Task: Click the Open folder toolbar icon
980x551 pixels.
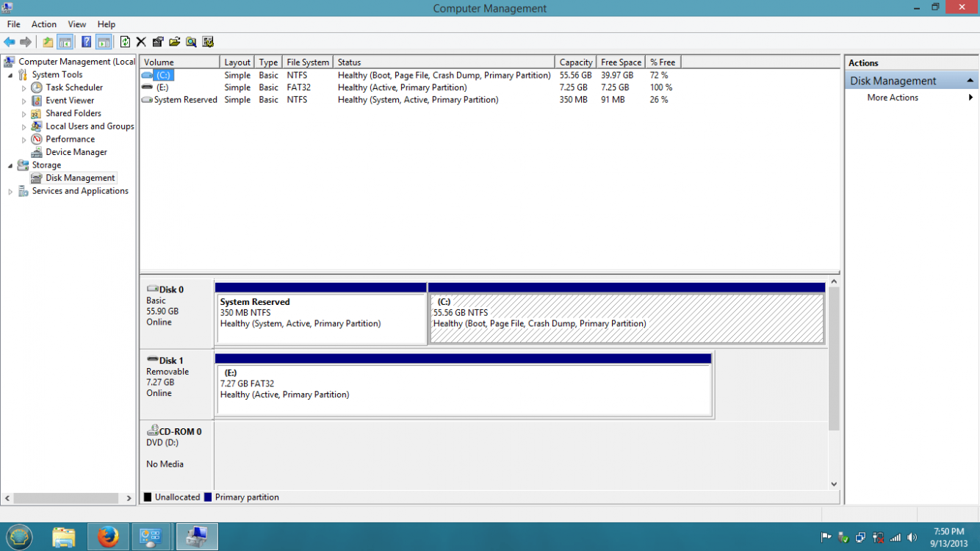Action: click(175, 42)
